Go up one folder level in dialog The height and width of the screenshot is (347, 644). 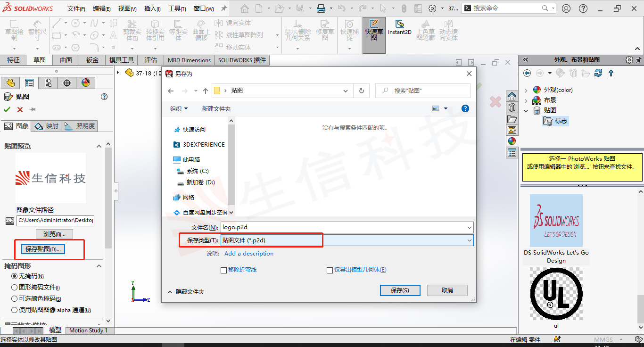(206, 91)
